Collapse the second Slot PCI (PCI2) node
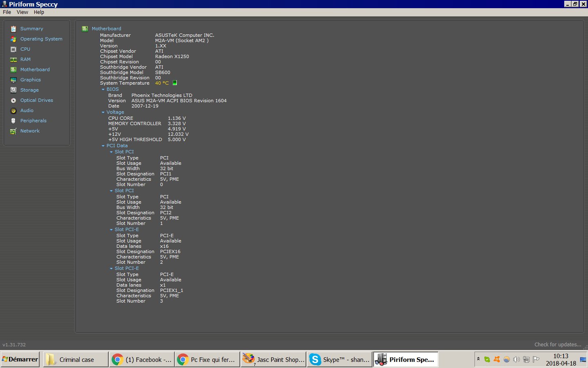Viewport: 588px width, 368px height. tap(111, 191)
